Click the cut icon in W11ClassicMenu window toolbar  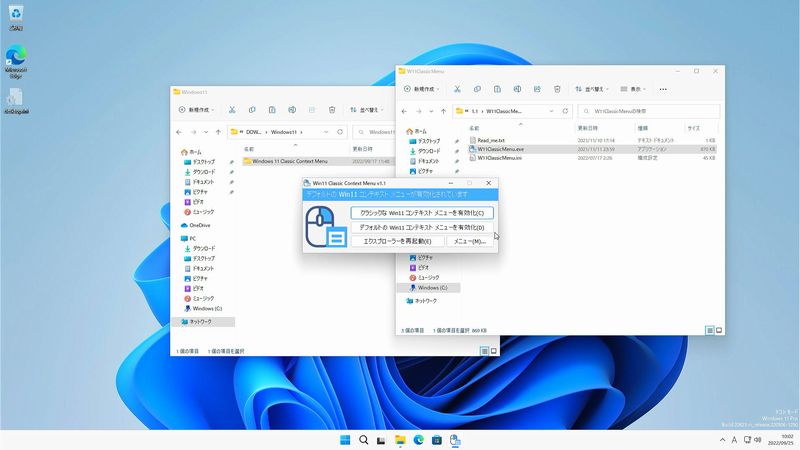tap(456, 89)
